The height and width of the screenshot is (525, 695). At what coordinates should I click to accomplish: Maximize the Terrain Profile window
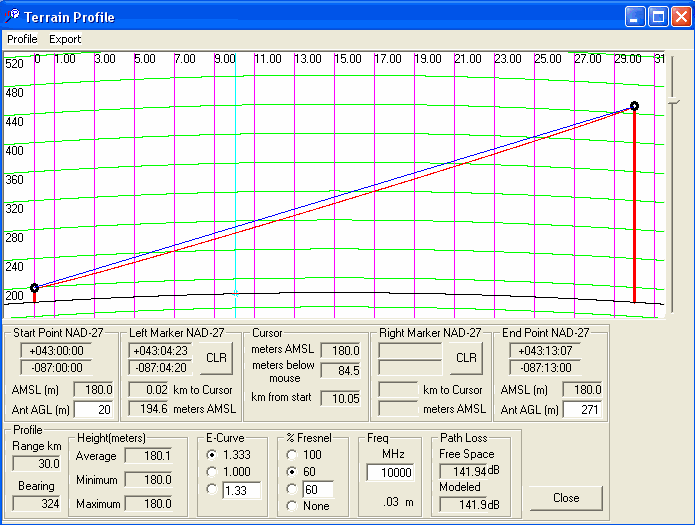658,17
